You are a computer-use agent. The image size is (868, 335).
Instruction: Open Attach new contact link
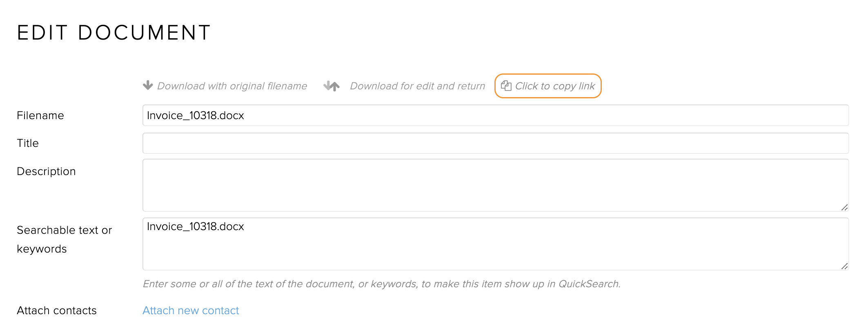click(191, 311)
